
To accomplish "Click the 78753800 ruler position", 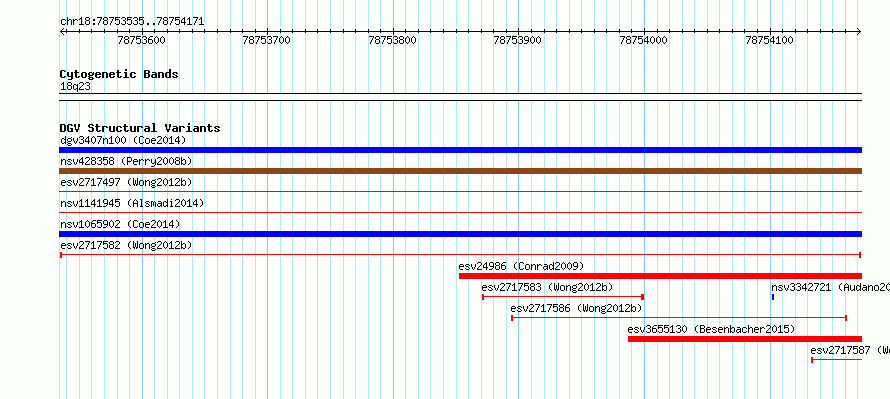I will point(392,40).
